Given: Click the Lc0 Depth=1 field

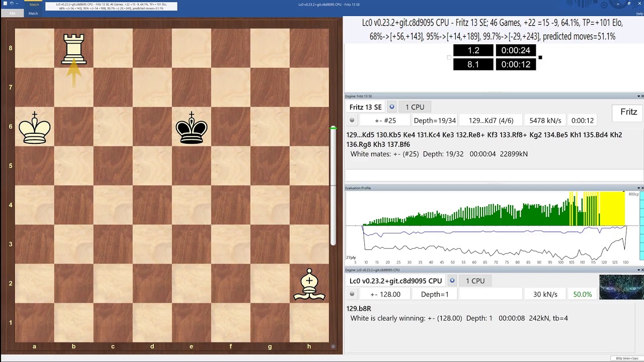Looking at the screenshot, I should [435, 294].
